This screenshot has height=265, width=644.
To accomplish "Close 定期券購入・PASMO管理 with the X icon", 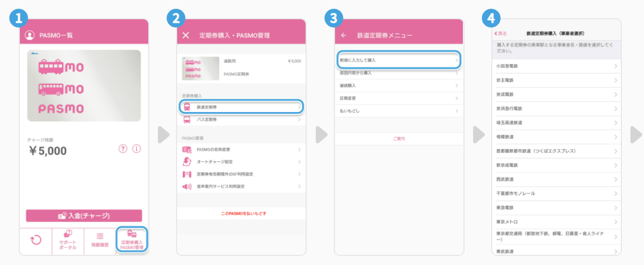I will (186, 35).
